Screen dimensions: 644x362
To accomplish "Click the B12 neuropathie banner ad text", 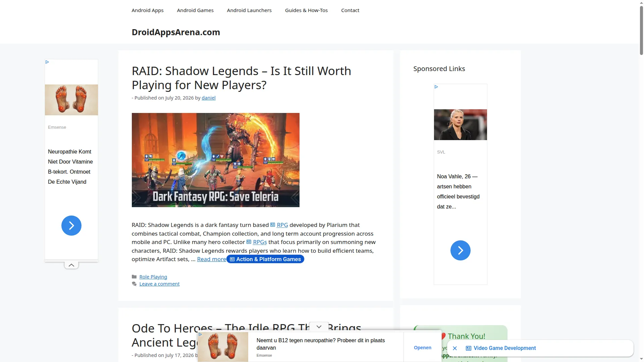I will click(x=320, y=344).
